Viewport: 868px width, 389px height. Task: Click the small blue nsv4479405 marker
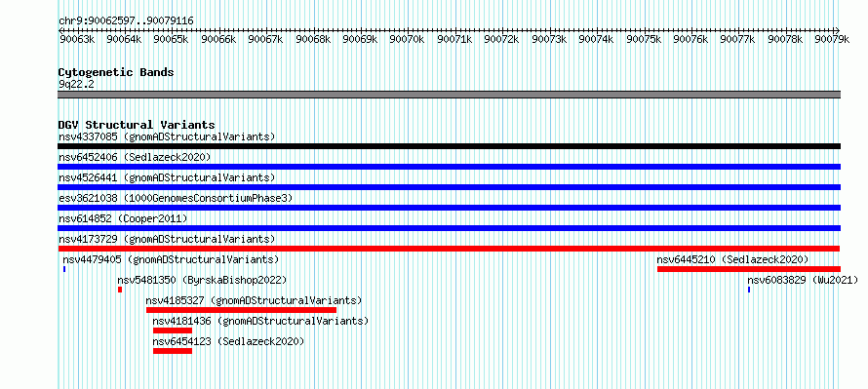click(64, 269)
